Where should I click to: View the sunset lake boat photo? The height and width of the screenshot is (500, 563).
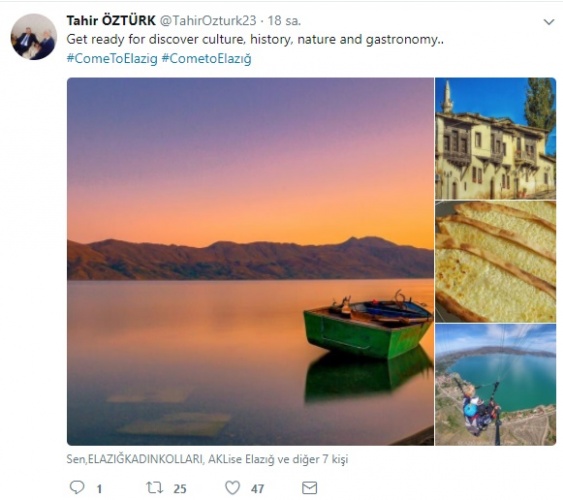coord(250,261)
